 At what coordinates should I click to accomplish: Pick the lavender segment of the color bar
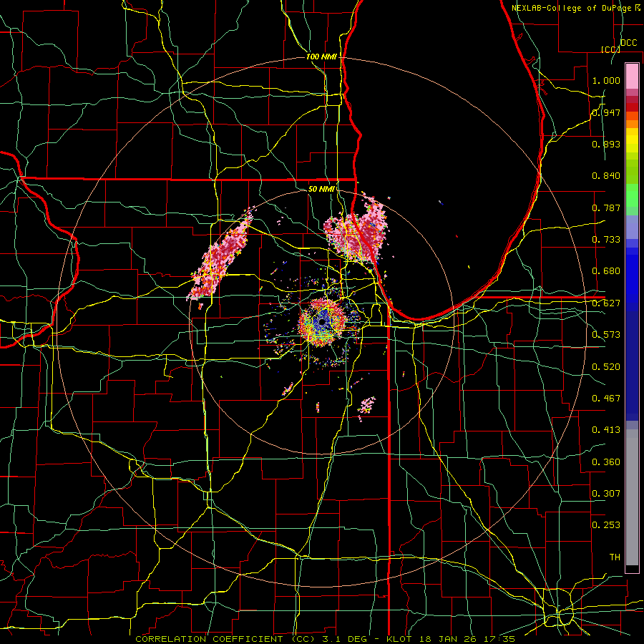coord(632,227)
